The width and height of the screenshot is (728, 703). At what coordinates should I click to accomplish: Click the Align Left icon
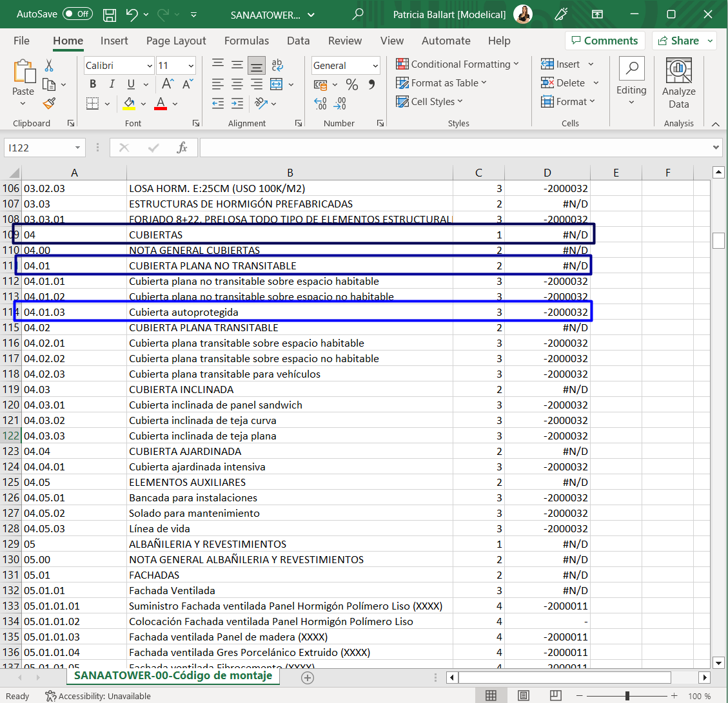click(218, 84)
